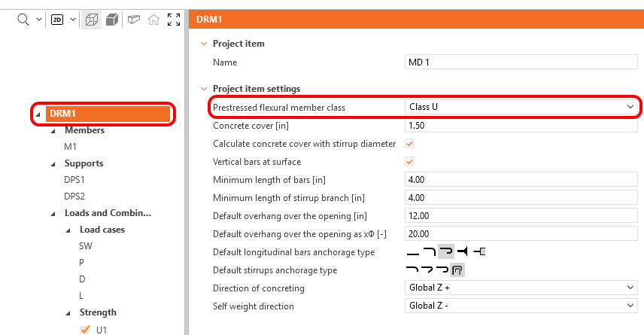The width and height of the screenshot is (644, 335).
Task: Select the solid cube view icon
Action: pos(111,20)
